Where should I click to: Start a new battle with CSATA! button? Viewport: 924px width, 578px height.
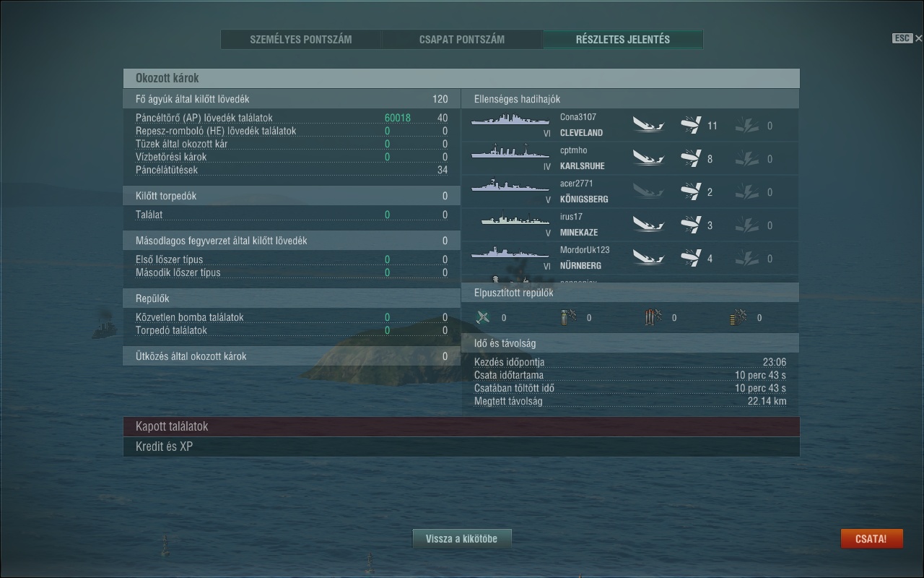871,539
